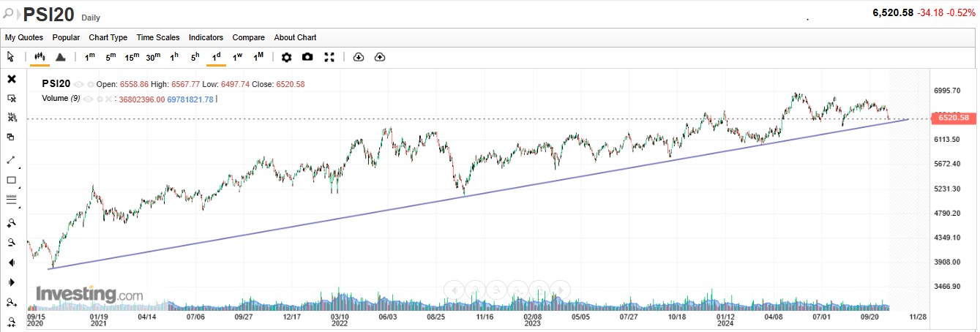Open the Chart Type dropdown menu
The image size is (980, 332).
(x=108, y=37)
